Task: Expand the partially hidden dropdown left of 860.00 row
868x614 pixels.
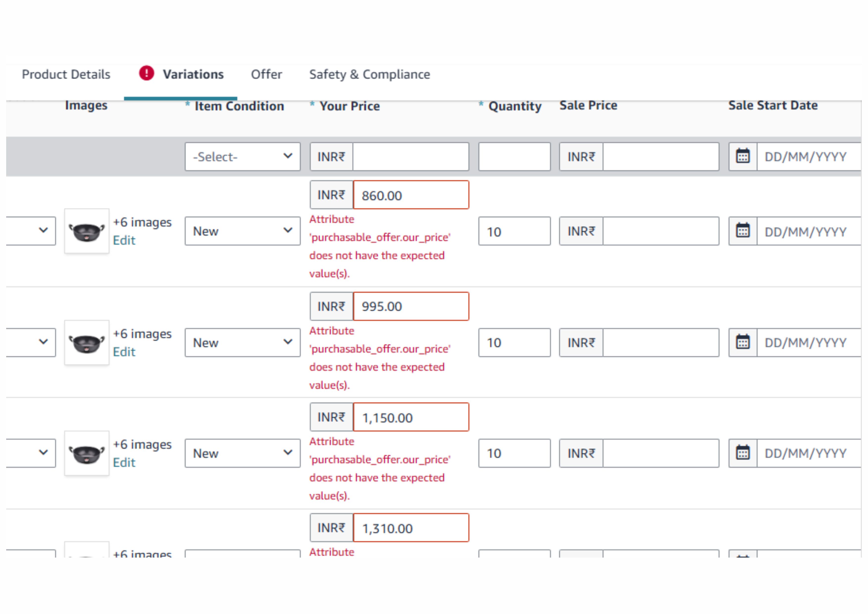Action: click(x=31, y=231)
